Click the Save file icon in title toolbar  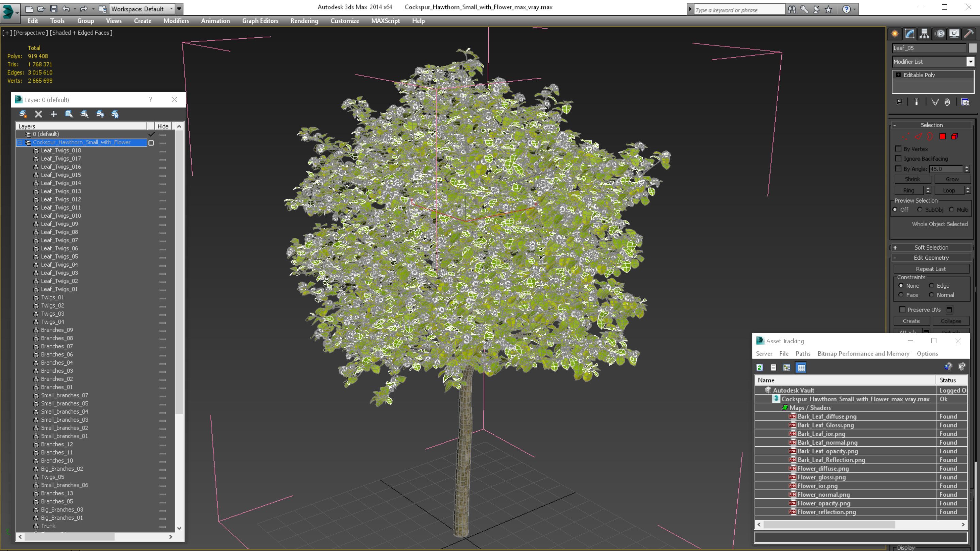[54, 9]
